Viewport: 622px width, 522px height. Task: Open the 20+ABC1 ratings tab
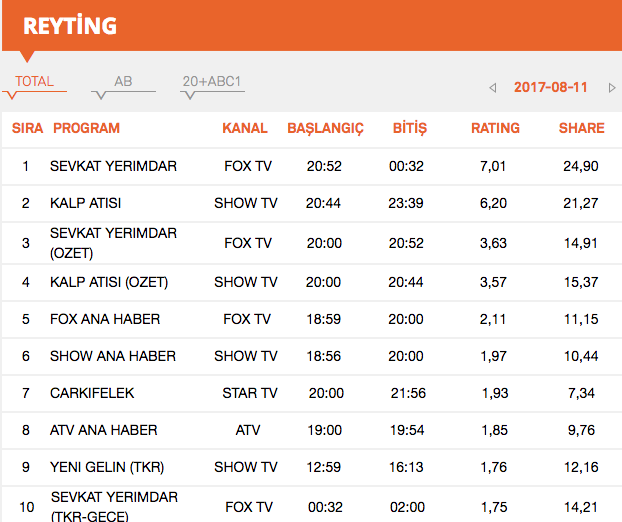(212, 82)
